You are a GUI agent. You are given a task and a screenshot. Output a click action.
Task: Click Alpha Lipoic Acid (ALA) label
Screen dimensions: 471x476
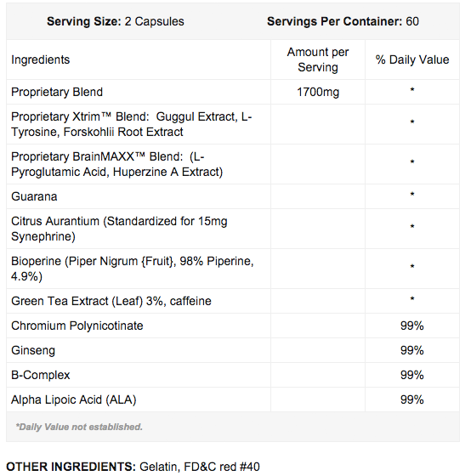(x=74, y=399)
